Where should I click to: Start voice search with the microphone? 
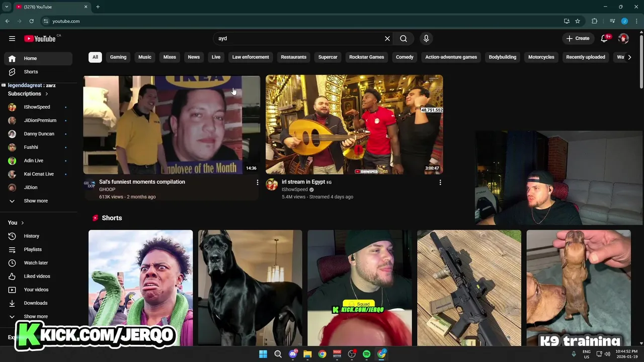[426, 39]
